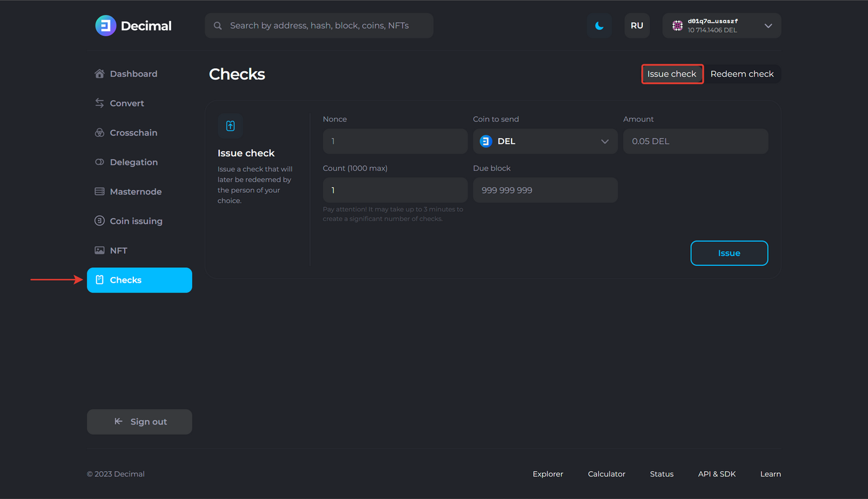Go to Crosschain section icon
The height and width of the screenshot is (499, 868).
(x=99, y=133)
